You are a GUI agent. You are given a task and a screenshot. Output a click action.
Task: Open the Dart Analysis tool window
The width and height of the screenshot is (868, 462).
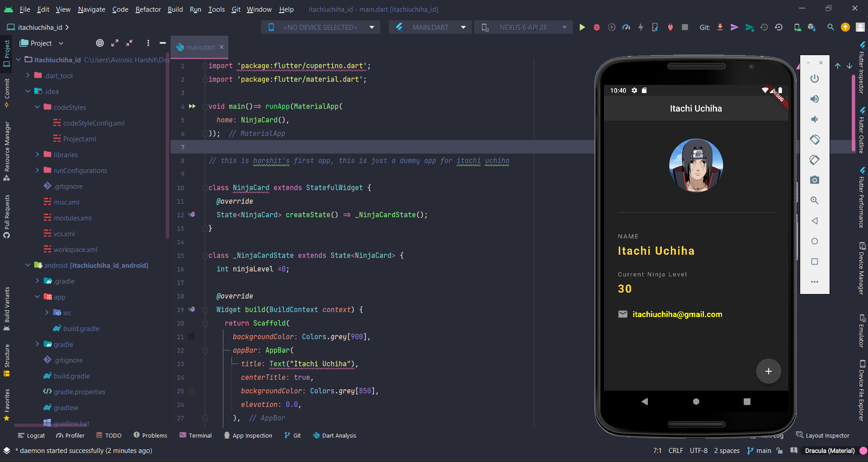335,435
